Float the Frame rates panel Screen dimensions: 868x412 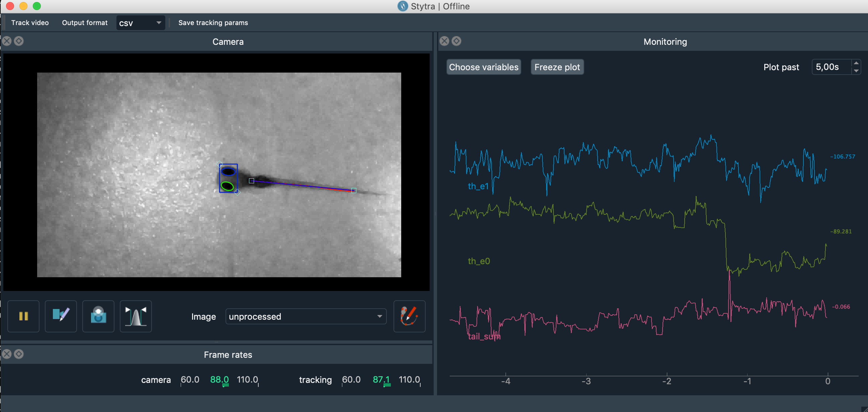tap(19, 354)
